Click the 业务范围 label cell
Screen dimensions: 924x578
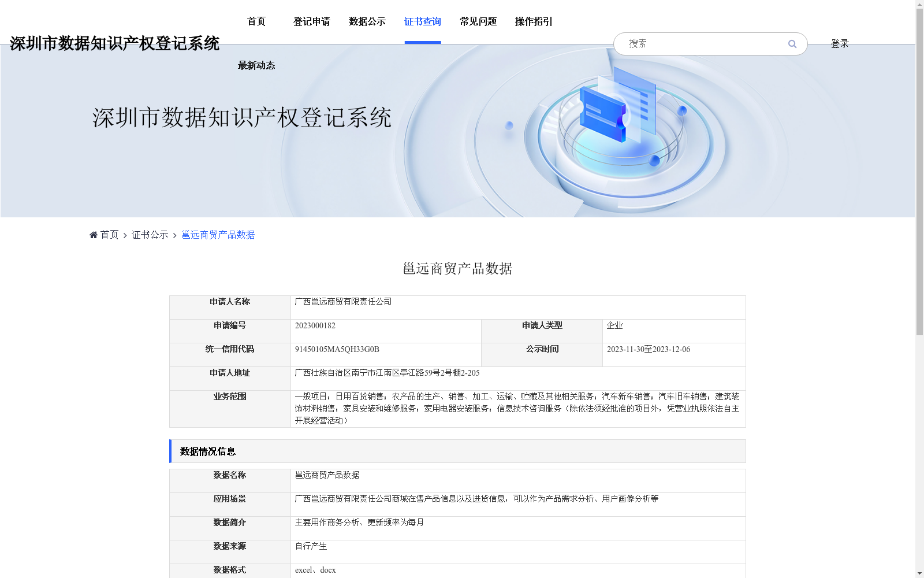[x=230, y=409]
